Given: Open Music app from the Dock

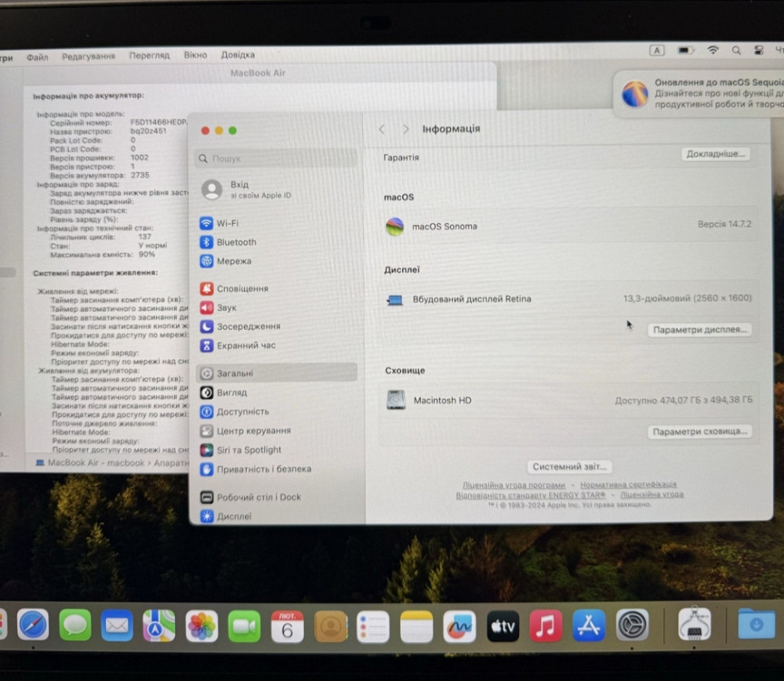Looking at the screenshot, I should (x=546, y=625).
